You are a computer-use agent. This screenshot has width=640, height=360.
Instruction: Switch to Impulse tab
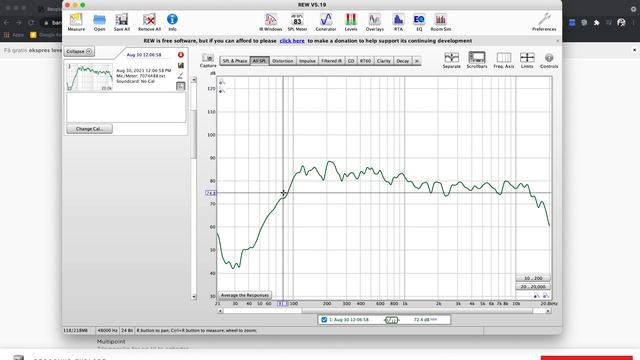point(307,61)
